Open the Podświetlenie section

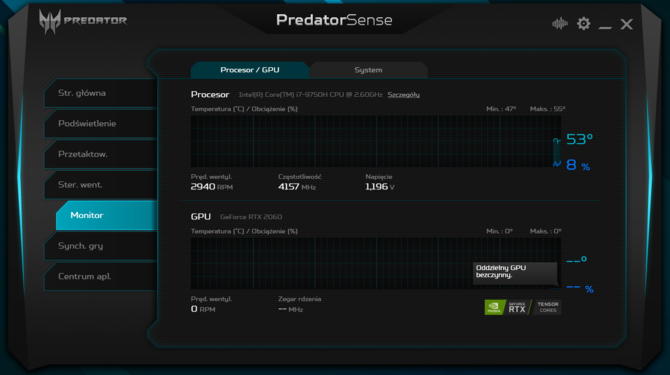[x=101, y=123]
